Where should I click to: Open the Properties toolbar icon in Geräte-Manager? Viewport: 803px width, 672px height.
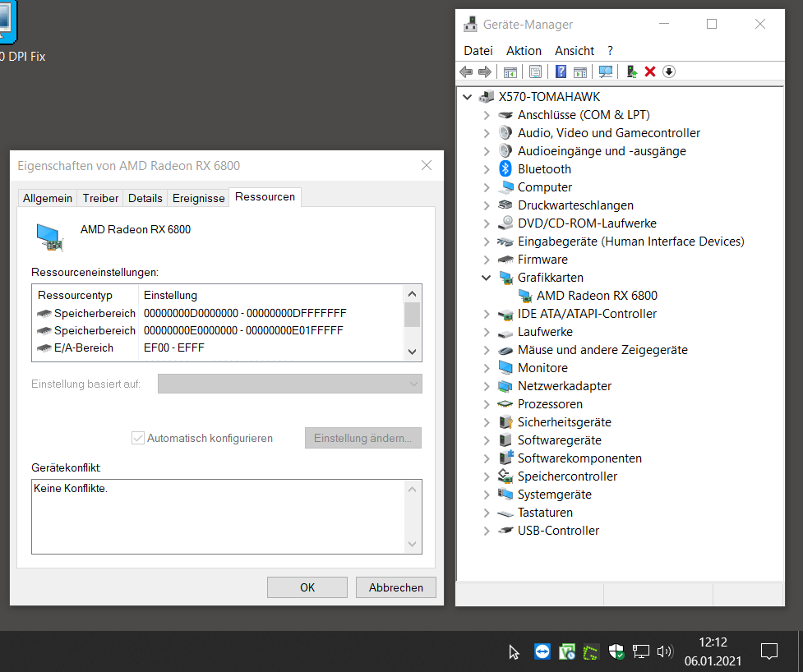click(x=535, y=71)
